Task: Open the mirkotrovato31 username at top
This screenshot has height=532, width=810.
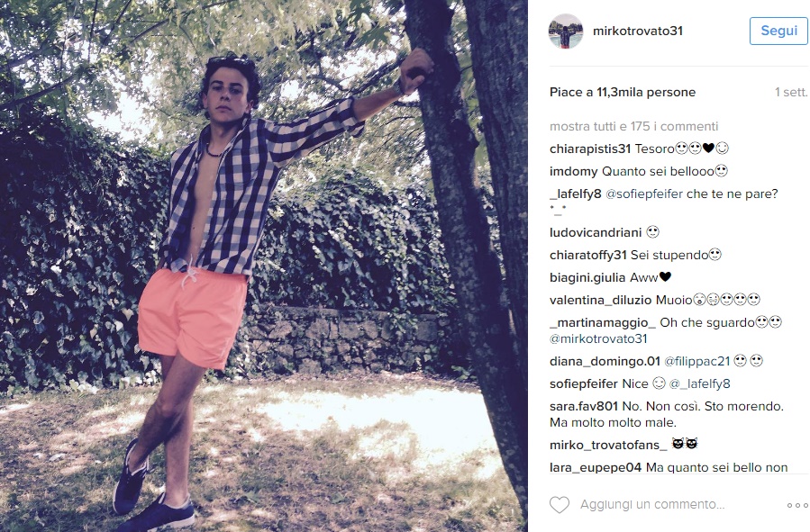Action: click(x=638, y=31)
